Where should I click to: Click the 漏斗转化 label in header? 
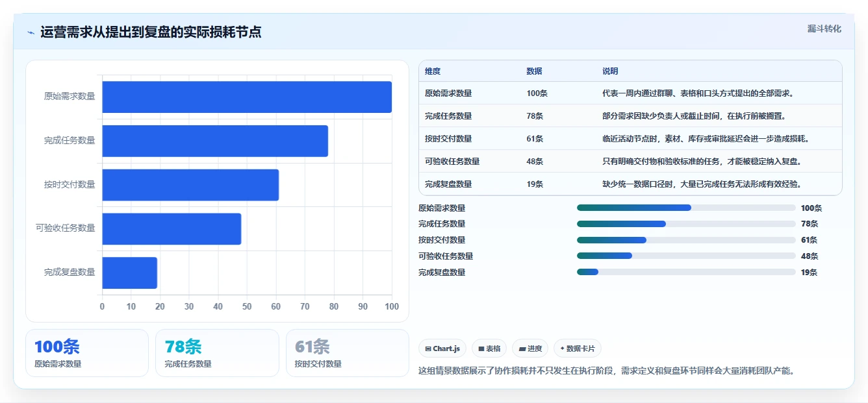point(824,29)
